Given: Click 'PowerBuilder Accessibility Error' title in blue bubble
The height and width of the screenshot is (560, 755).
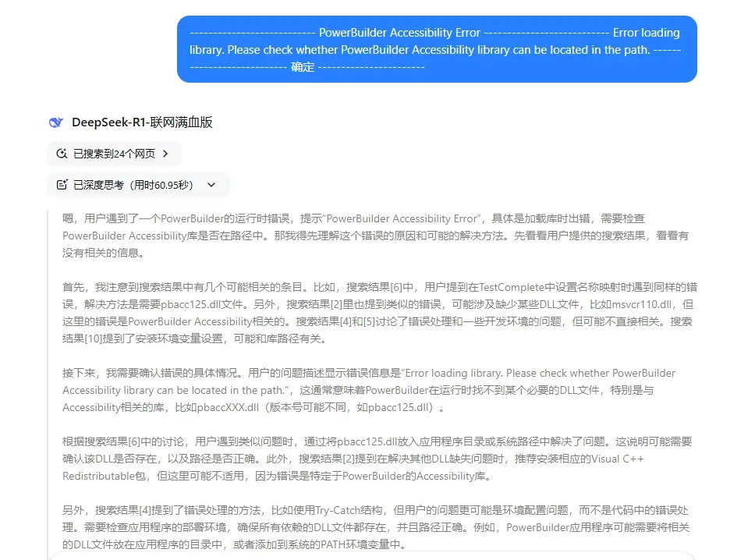Looking at the screenshot, I should [x=399, y=33].
